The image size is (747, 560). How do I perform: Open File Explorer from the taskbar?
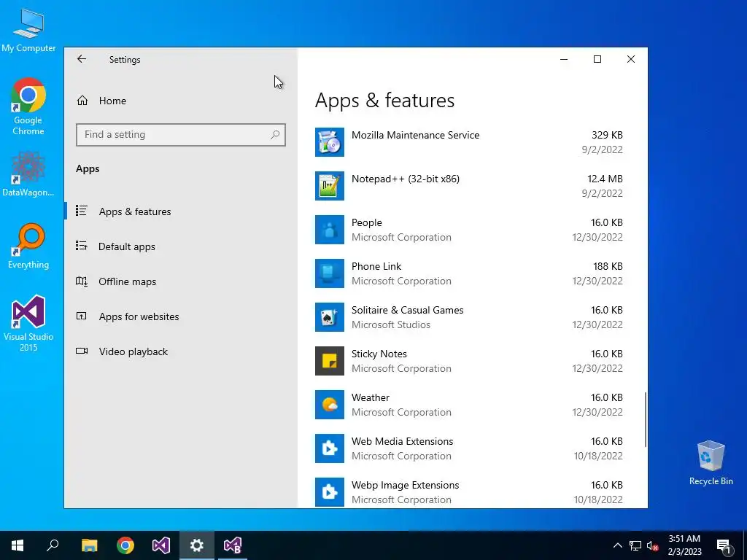(x=89, y=545)
